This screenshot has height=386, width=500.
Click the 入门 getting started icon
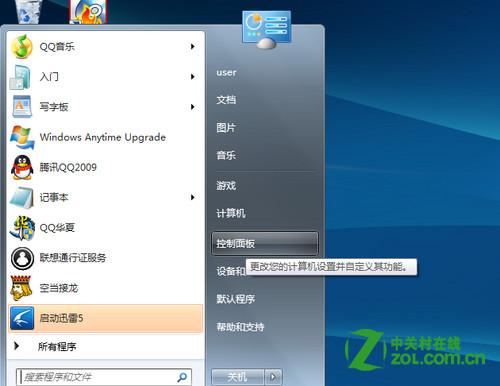[x=21, y=77]
